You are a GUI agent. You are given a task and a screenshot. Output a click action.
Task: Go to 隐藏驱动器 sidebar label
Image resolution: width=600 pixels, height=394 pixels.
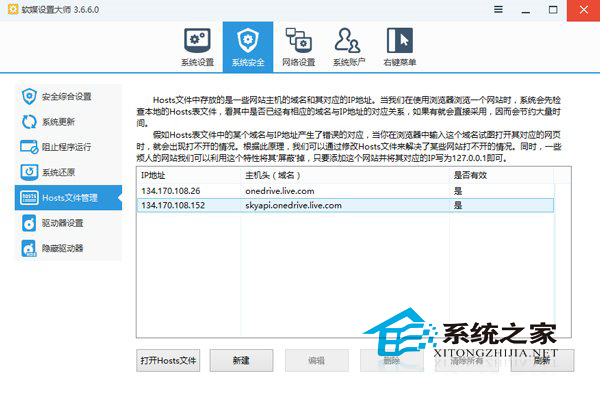[x=62, y=248]
